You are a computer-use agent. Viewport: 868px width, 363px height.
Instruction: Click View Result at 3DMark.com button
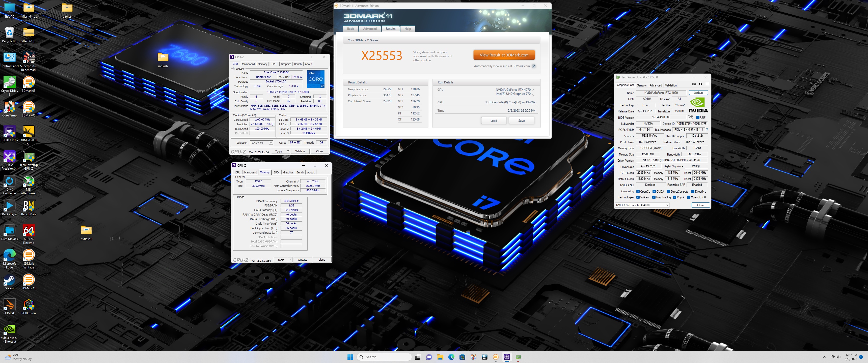coord(504,55)
